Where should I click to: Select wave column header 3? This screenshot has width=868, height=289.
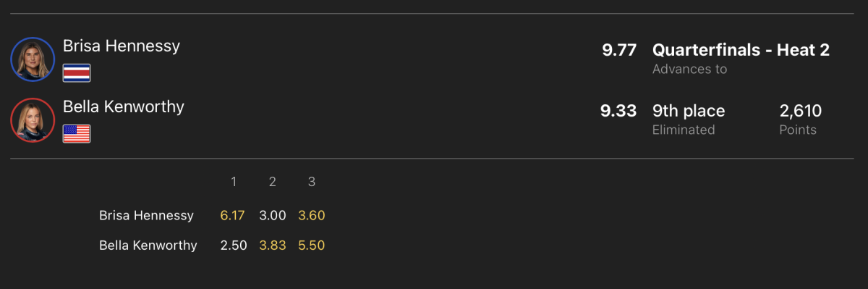312,182
